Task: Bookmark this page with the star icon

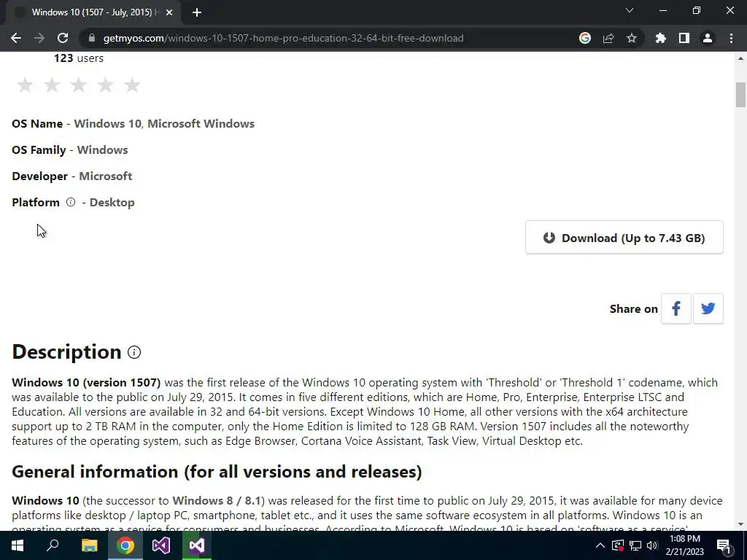Action: [x=632, y=38]
